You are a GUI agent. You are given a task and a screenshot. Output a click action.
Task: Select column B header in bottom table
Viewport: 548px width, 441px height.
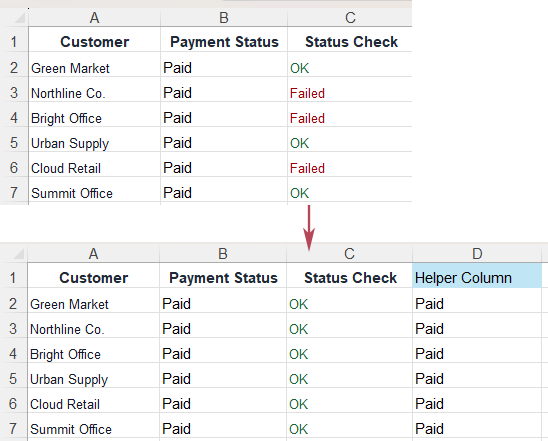point(223,253)
